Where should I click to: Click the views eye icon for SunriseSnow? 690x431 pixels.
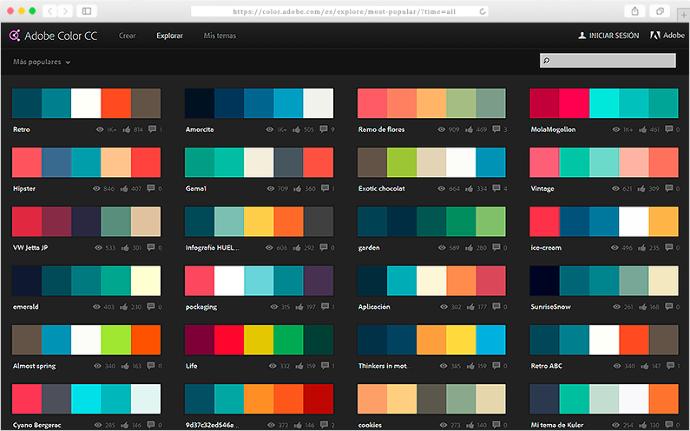[617, 307]
